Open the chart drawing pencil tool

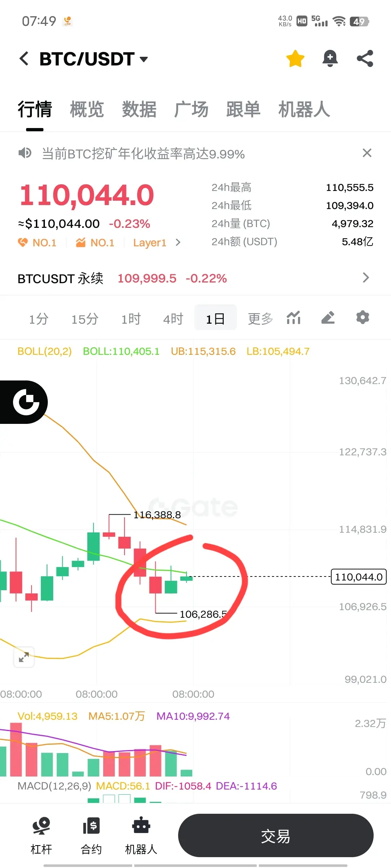click(328, 318)
